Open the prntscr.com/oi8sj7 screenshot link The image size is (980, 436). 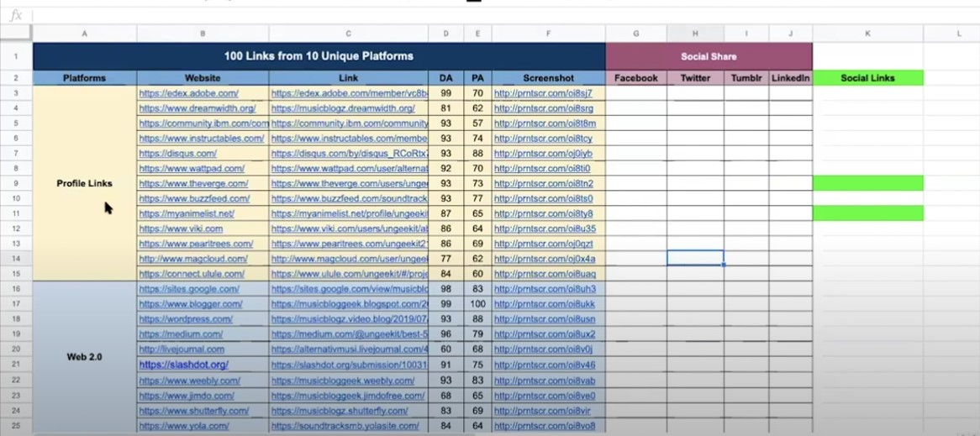[542, 94]
